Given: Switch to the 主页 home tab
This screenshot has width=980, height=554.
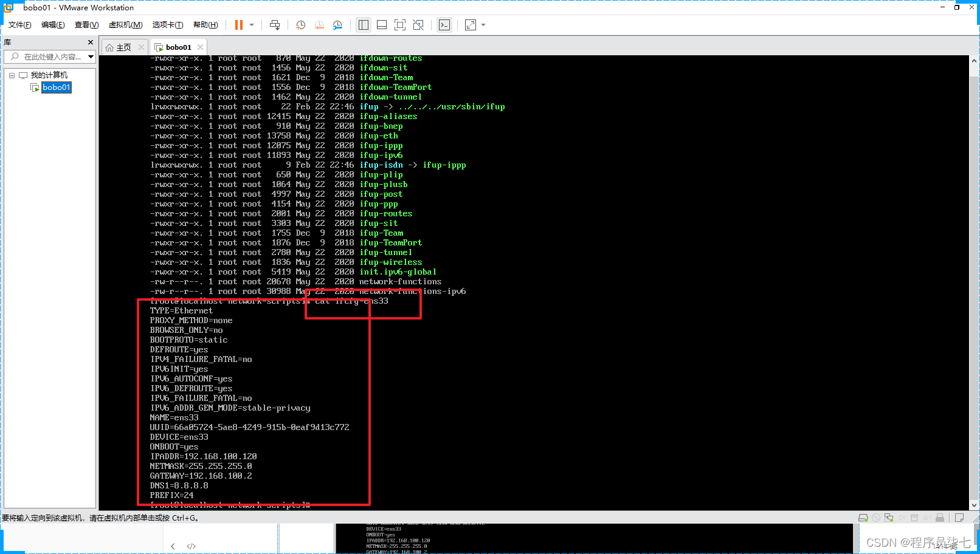Looking at the screenshot, I should pyautogui.click(x=123, y=47).
